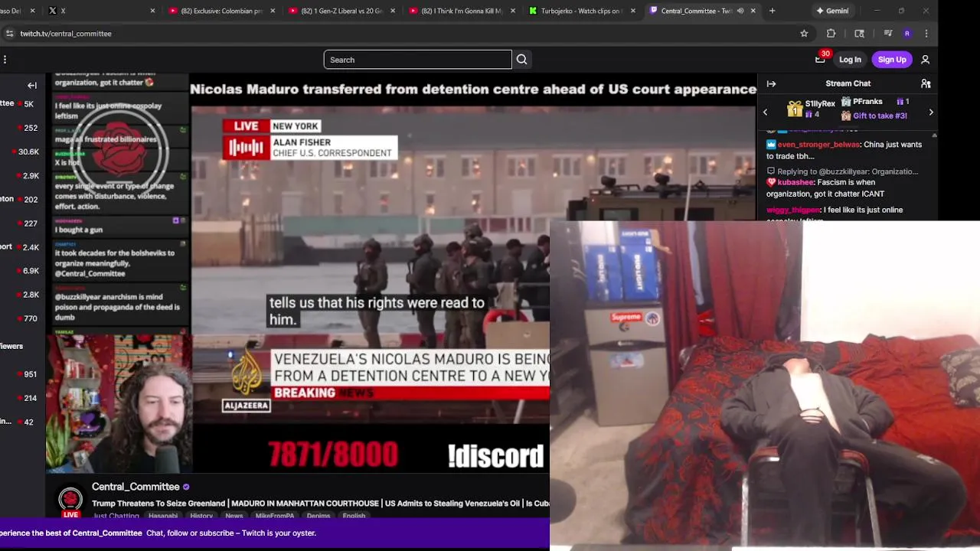This screenshot has height=551, width=980.
Task: Close the X browser tab
Action: (x=152, y=11)
